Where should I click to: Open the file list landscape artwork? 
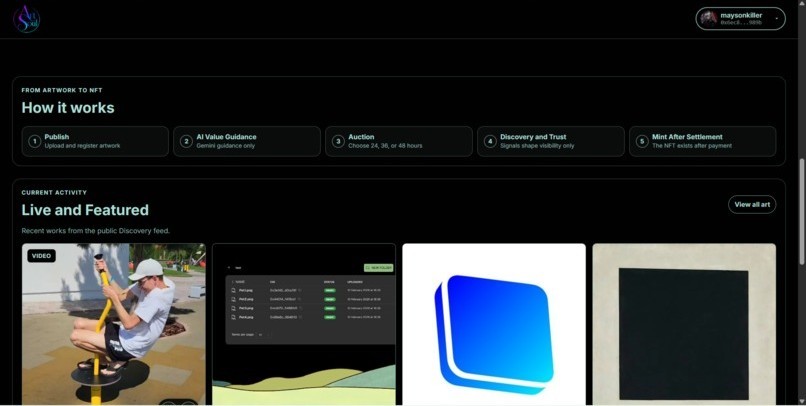click(304, 324)
